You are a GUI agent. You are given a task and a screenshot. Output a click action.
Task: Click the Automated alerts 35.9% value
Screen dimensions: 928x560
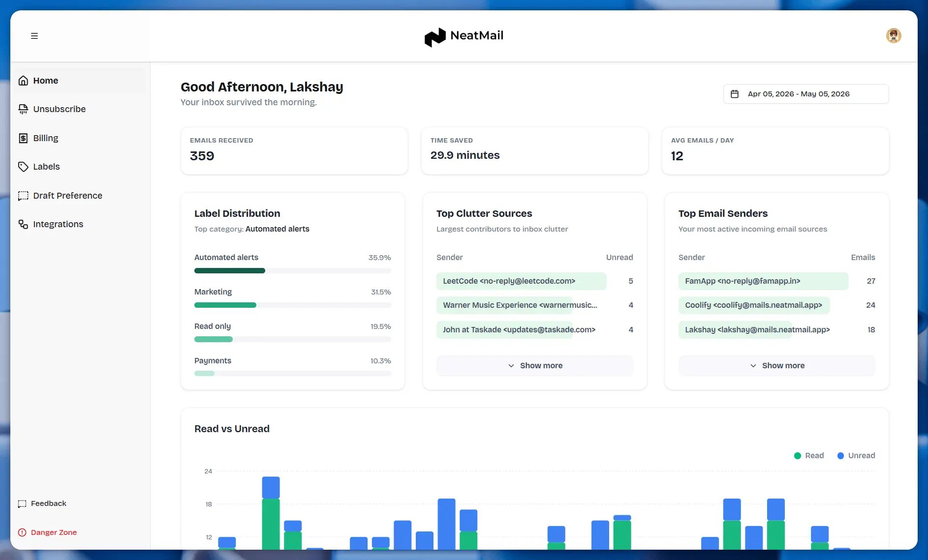coord(380,258)
